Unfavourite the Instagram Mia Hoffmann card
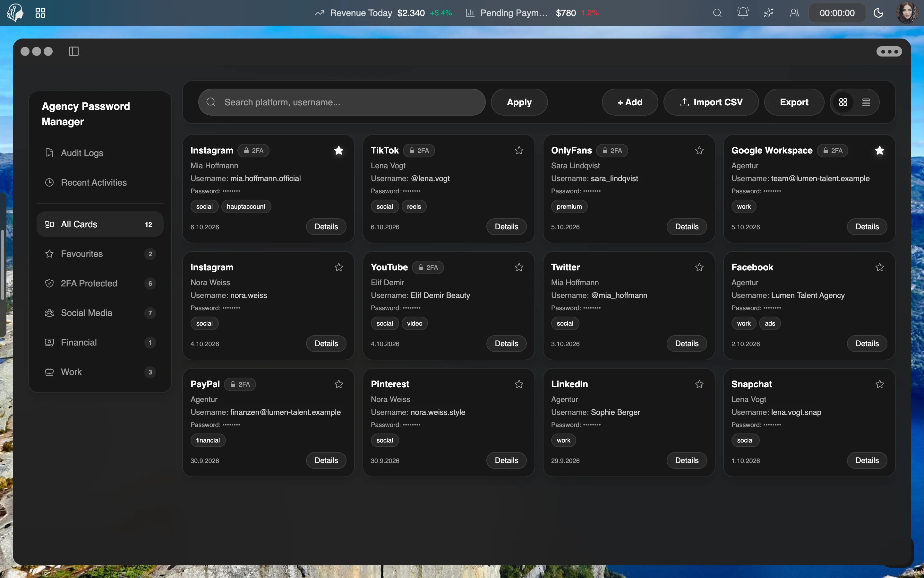This screenshot has height=578, width=924. pos(339,150)
